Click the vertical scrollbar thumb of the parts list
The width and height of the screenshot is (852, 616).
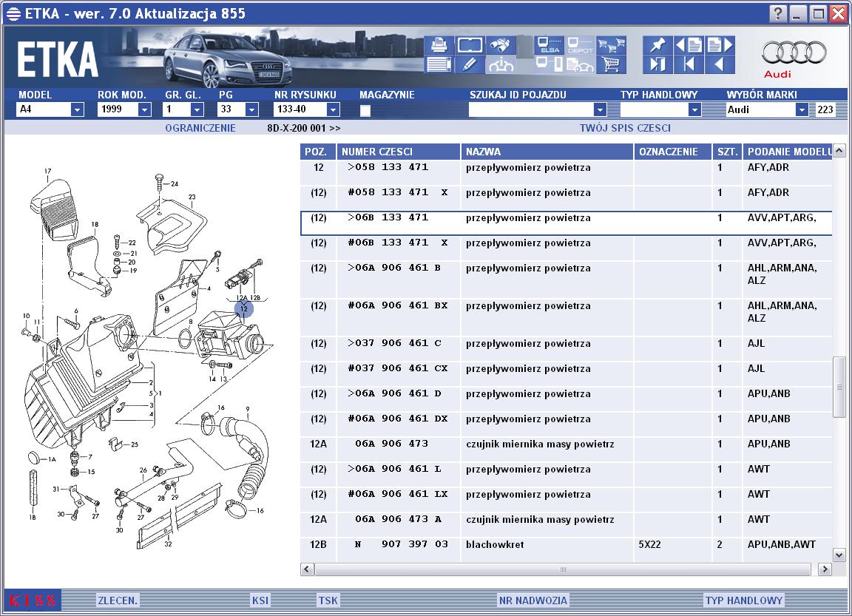tap(839, 387)
